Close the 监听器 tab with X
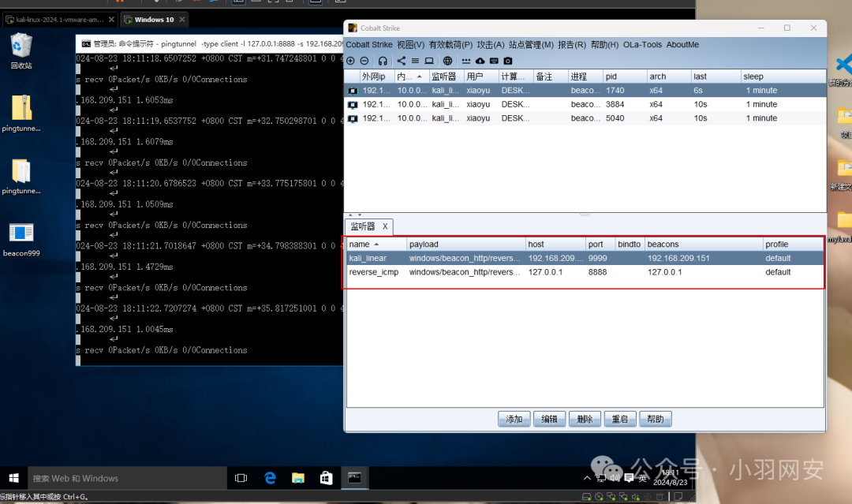852x504 pixels. (x=385, y=226)
